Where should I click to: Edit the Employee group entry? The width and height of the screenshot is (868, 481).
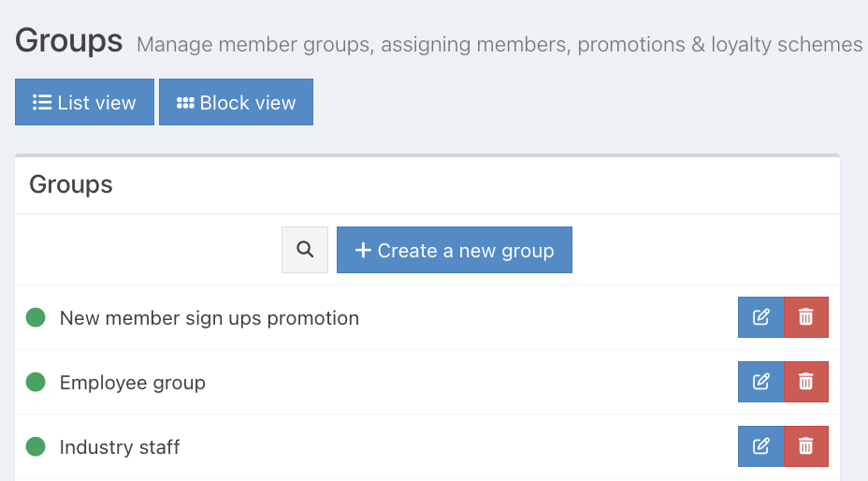[x=760, y=382]
